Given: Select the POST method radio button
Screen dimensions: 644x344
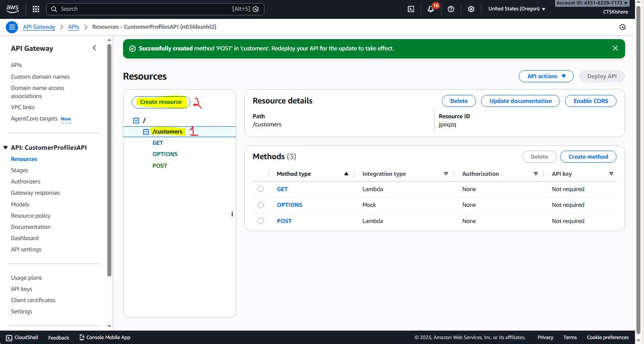Looking at the screenshot, I should click(x=260, y=221).
